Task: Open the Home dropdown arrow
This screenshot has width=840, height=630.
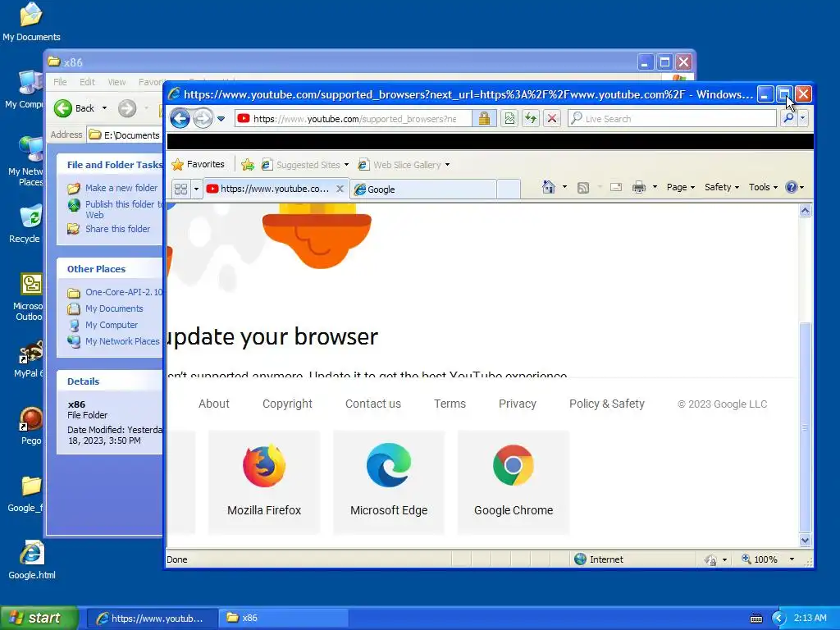Action: click(564, 187)
